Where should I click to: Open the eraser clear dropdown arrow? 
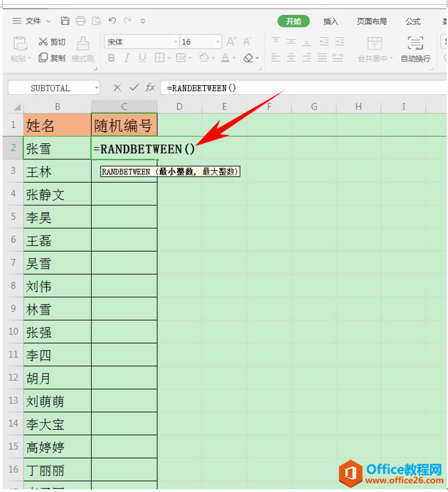tap(257, 58)
